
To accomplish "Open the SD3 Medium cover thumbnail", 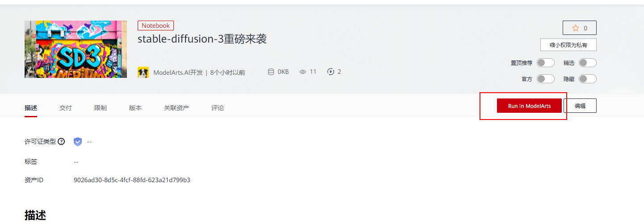I will pos(76,49).
